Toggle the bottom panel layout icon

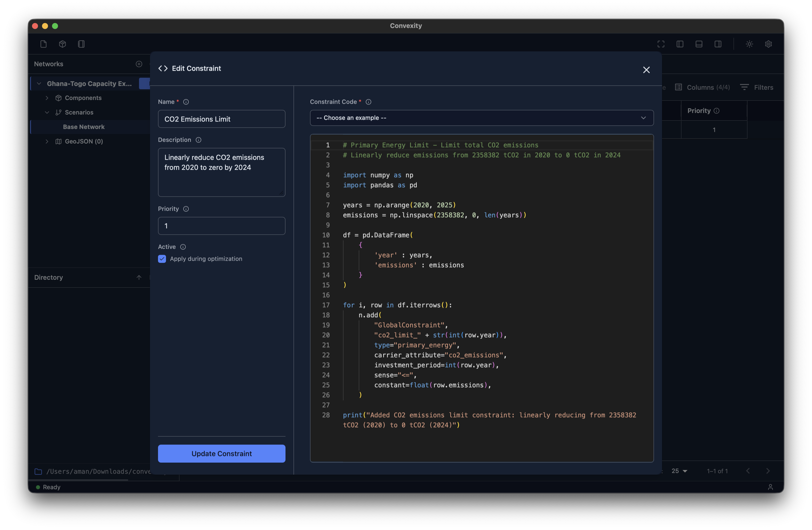click(x=699, y=44)
